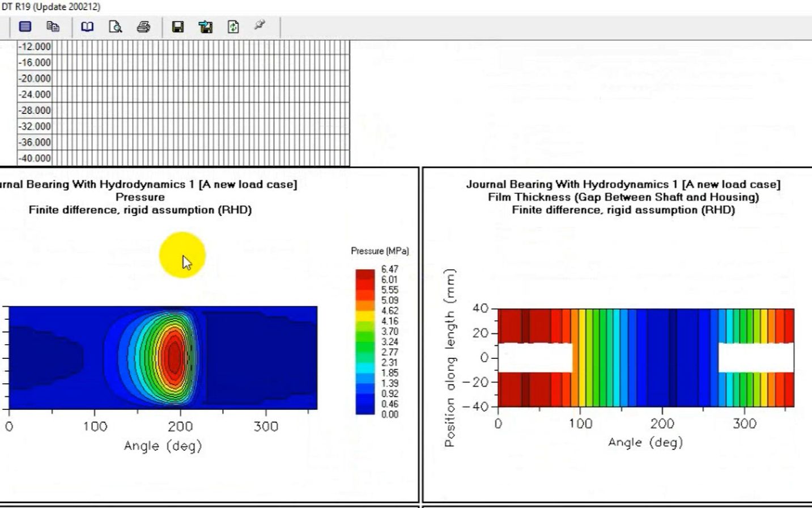The image size is (812, 508).
Task: Click the 'Pressure' subtitle of the left chart
Action: (x=140, y=197)
